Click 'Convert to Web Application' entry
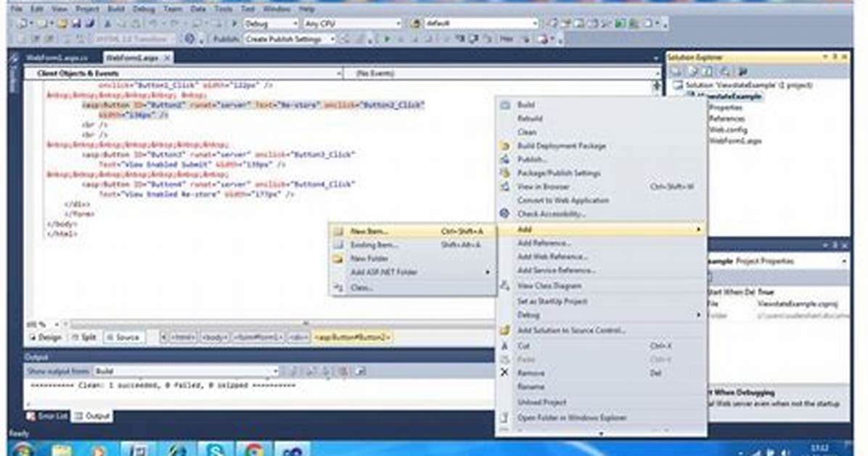This screenshot has height=456, width=868. (x=601, y=200)
